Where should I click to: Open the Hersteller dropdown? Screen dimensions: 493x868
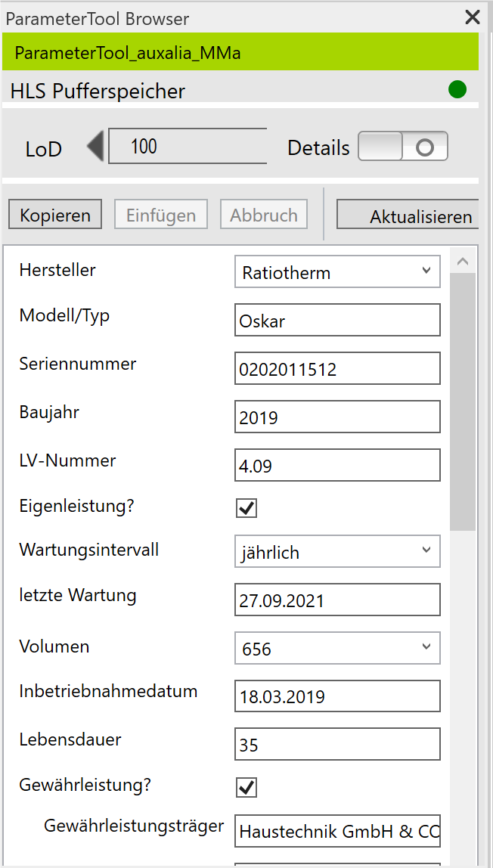337,272
